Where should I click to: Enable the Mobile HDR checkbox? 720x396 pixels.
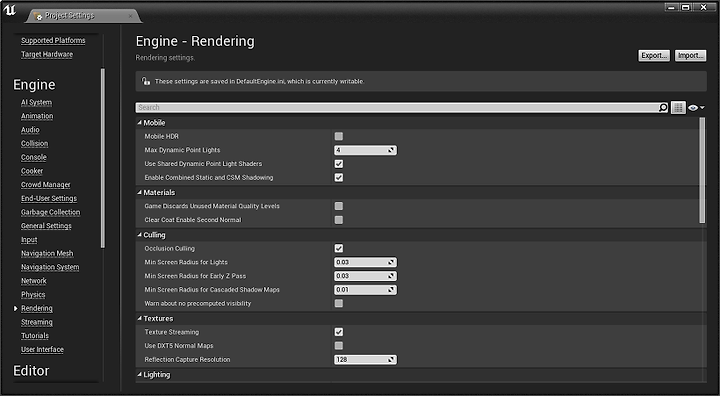(339, 136)
